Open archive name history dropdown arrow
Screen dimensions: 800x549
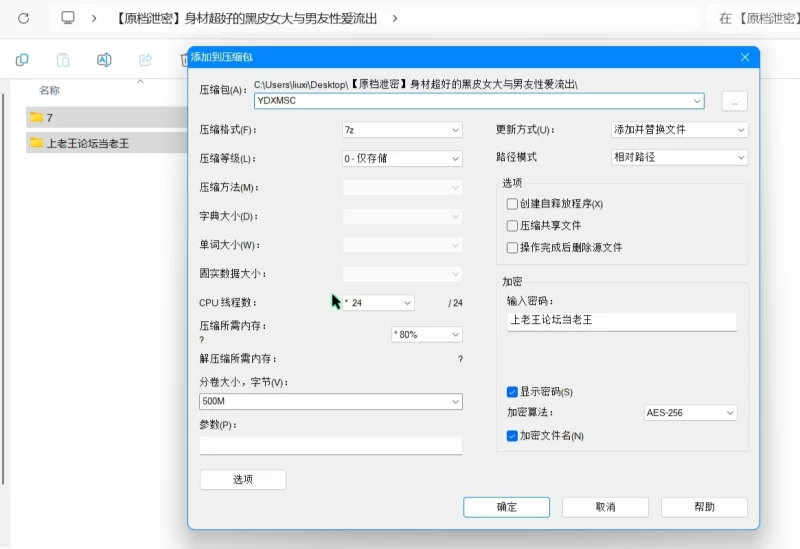pos(697,101)
